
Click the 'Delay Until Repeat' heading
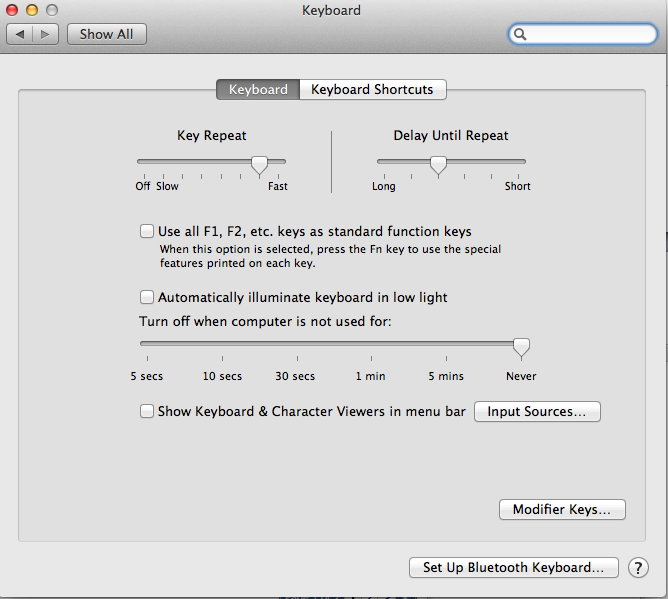point(451,135)
